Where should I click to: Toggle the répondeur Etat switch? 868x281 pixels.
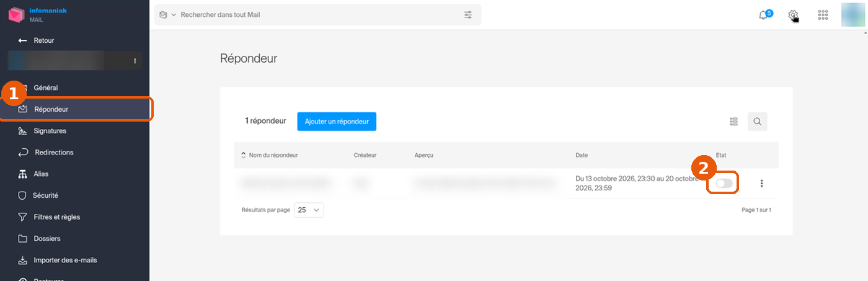click(x=724, y=183)
